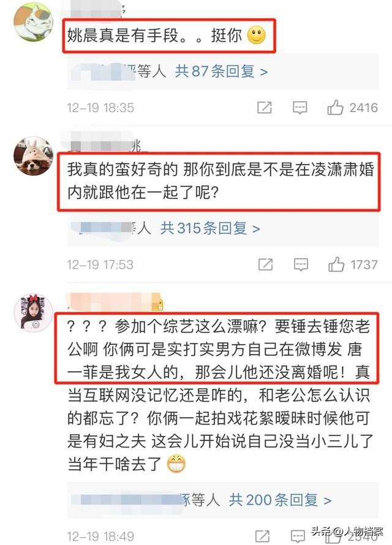Open reply box for 12-19 17:53 comment
The width and height of the screenshot is (392, 545).
pos(301,265)
